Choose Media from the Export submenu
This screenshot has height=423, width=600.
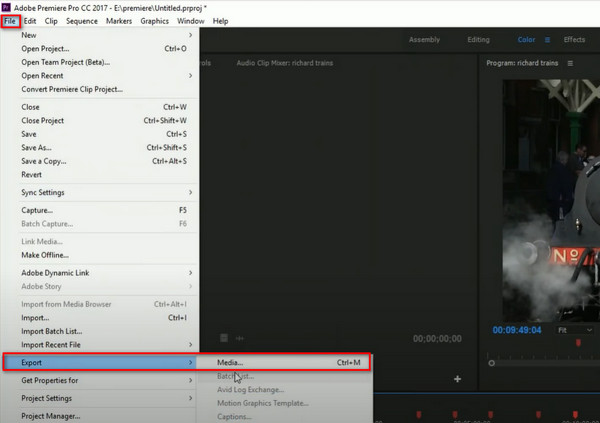click(283, 363)
